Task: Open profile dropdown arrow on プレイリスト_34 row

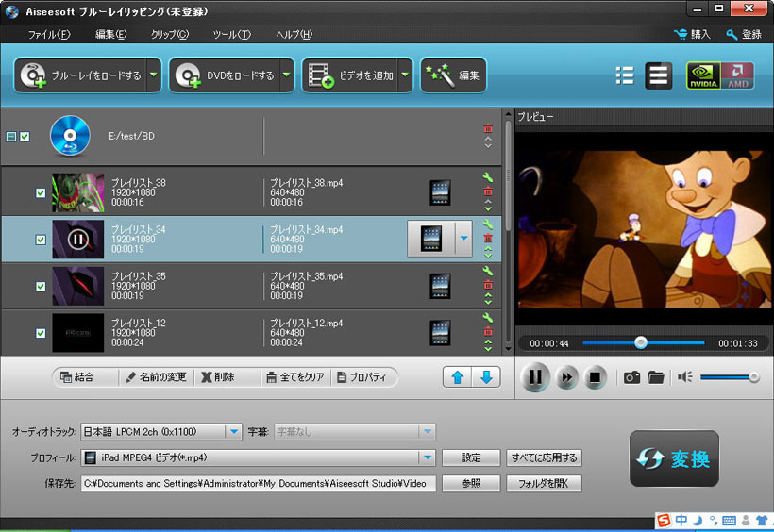Action: point(463,239)
